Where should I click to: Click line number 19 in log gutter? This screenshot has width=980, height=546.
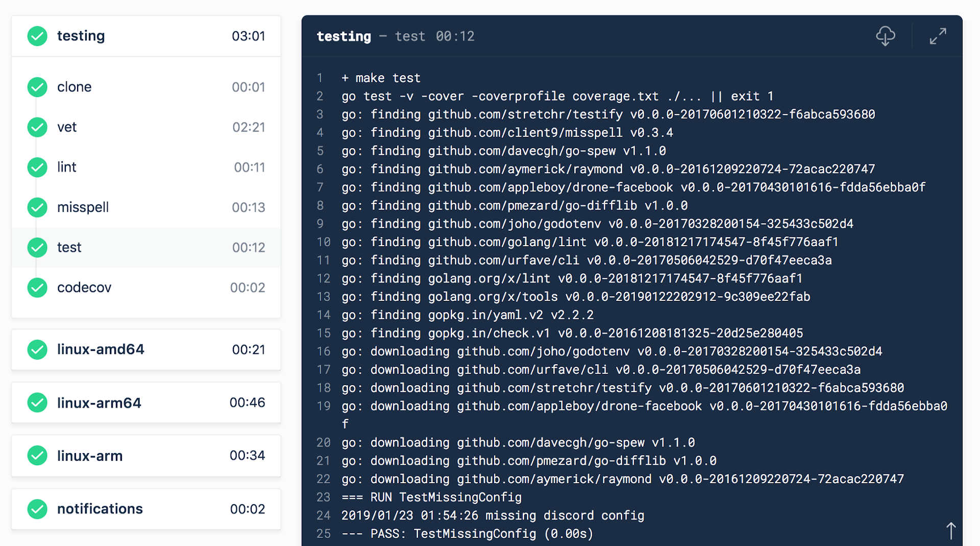pyautogui.click(x=323, y=407)
